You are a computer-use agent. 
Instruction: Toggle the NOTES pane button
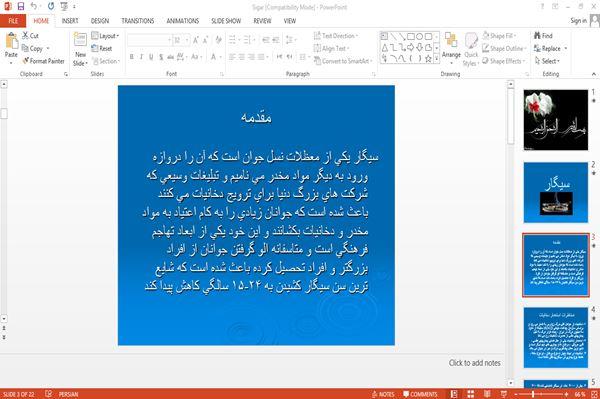383,394
